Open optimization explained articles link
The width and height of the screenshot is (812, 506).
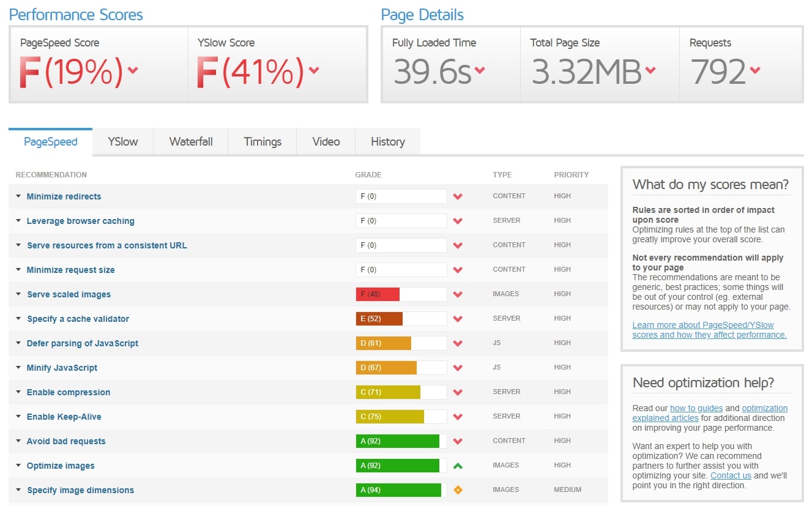pos(710,413)
